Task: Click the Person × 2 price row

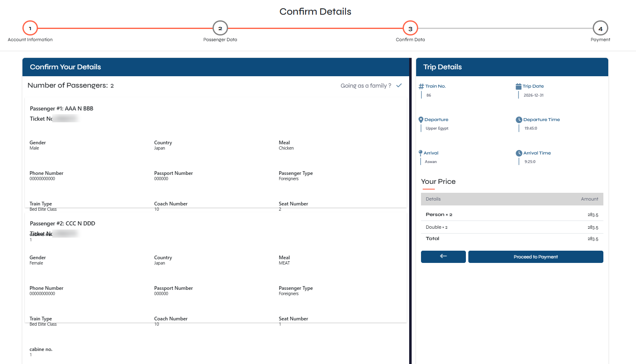Action: point(512,214)
